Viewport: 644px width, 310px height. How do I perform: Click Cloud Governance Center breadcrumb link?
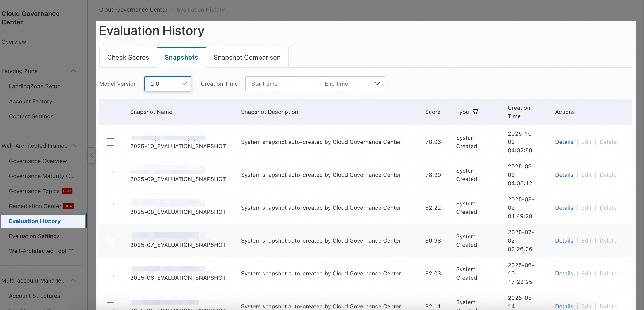(133, 9)
